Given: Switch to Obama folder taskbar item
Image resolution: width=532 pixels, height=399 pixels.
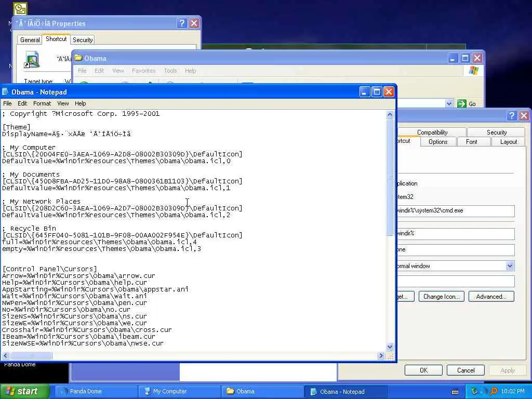Looking at the screenshot, I should 262,392.
